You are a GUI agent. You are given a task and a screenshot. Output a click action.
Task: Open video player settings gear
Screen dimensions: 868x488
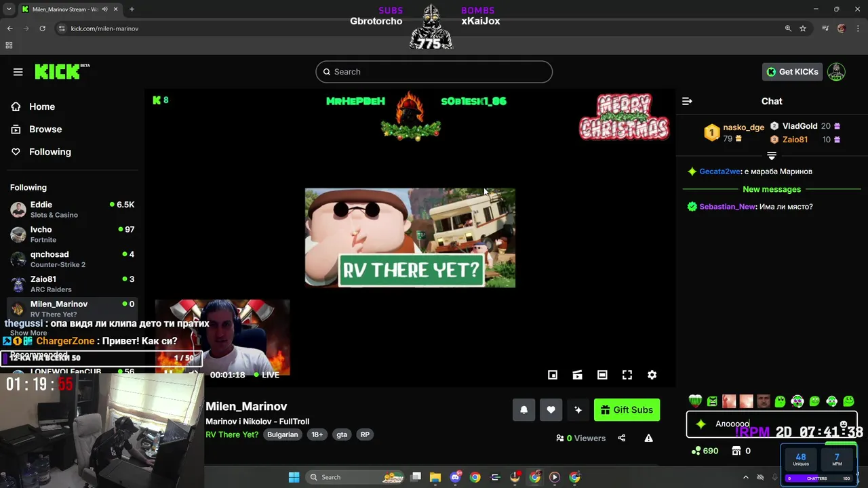652,375
